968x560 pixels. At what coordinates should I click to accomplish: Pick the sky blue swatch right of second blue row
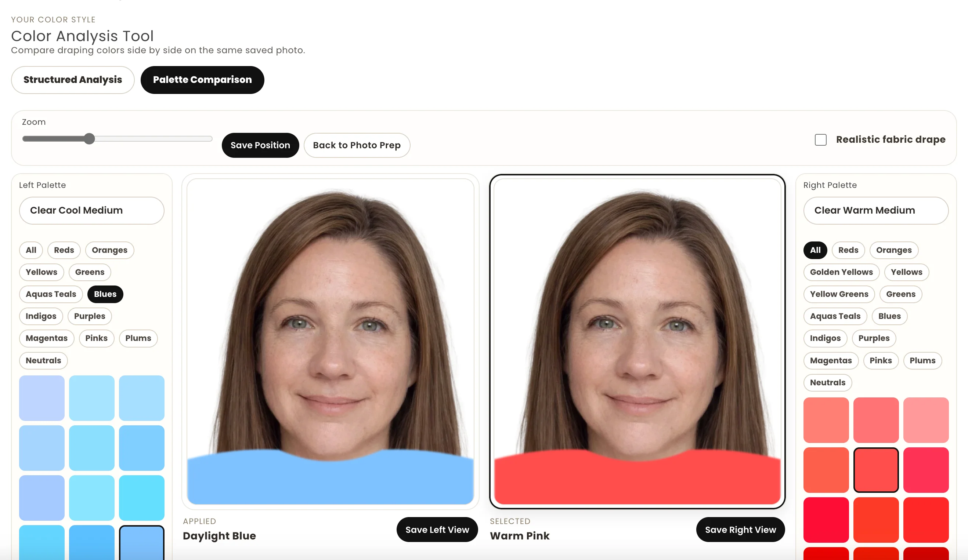(x=141, y=448)
